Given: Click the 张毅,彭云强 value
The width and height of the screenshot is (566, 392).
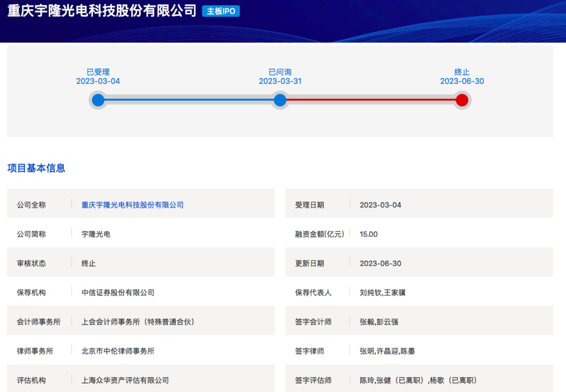Looking at the screenshot, I should pyautogui.click(x=379, y=322).
